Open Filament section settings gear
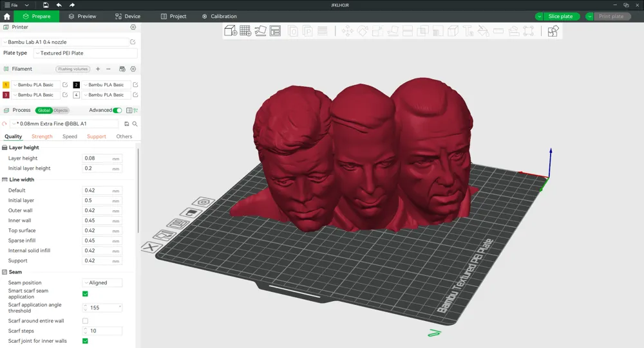Viewport: 644px width, 348px height. [133, 69]
